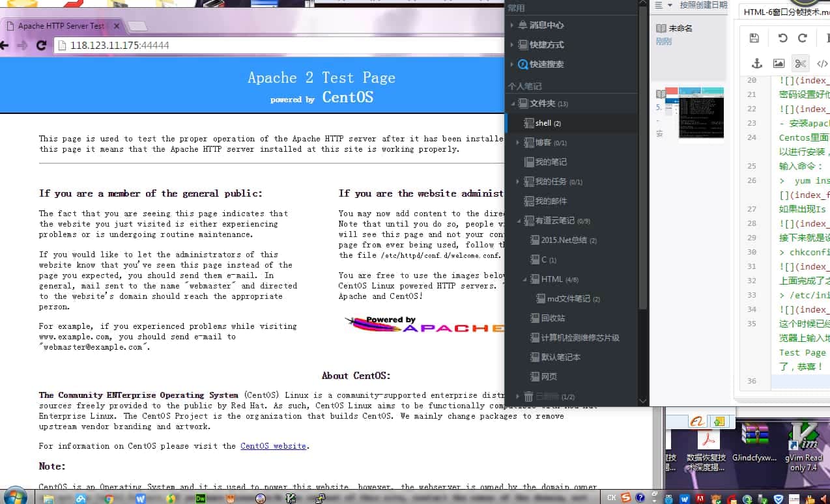The height and width of the screenshot is (504, 830).
Task: Undo the last edit in the editor
Action: (781, 38)
